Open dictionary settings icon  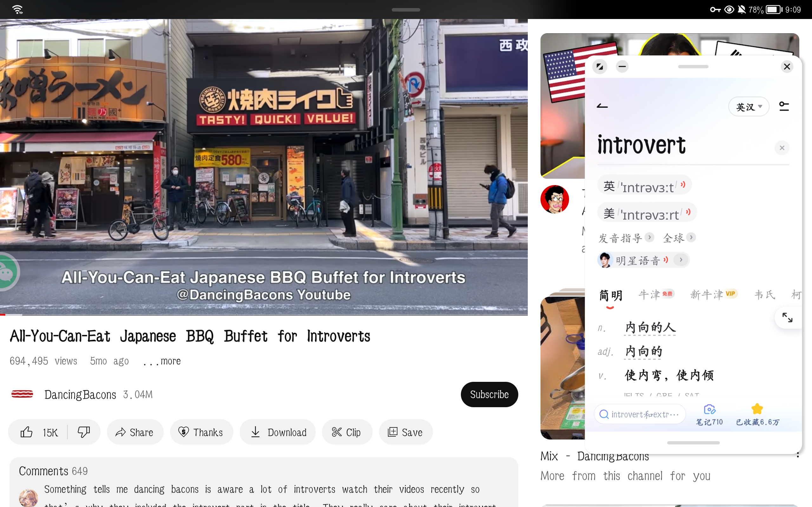[784, 107]
